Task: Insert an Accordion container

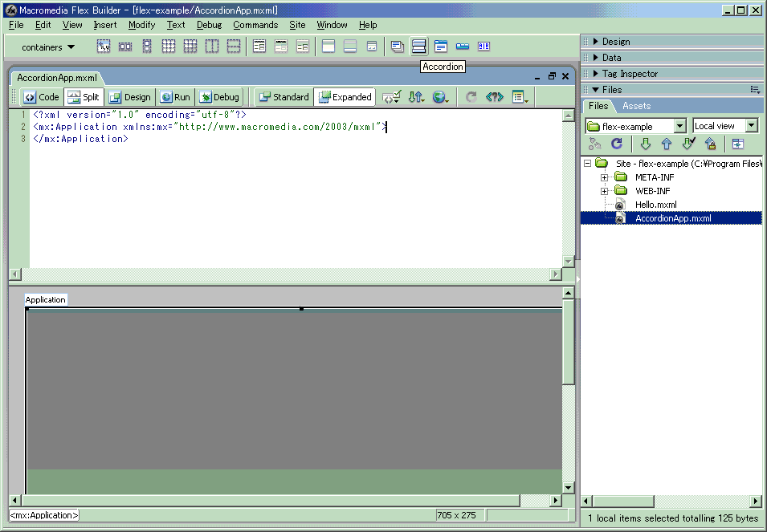Action: 418,47
